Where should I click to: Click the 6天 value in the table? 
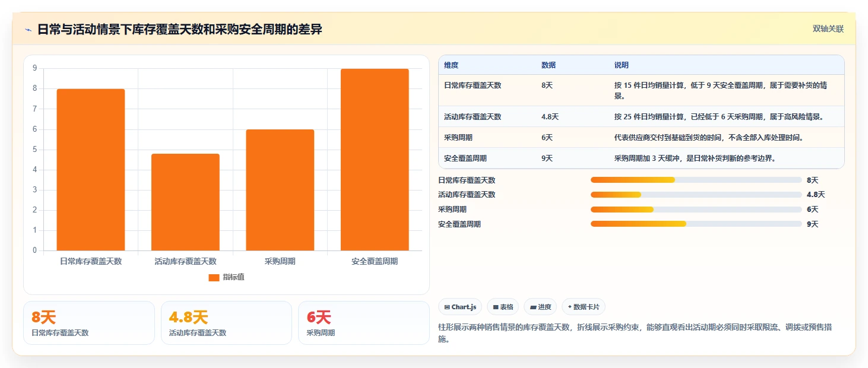[x=547, y=138]
